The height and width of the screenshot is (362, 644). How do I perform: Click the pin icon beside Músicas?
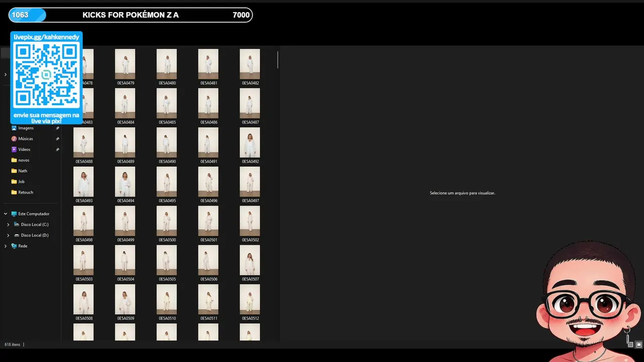coord(57,139)
